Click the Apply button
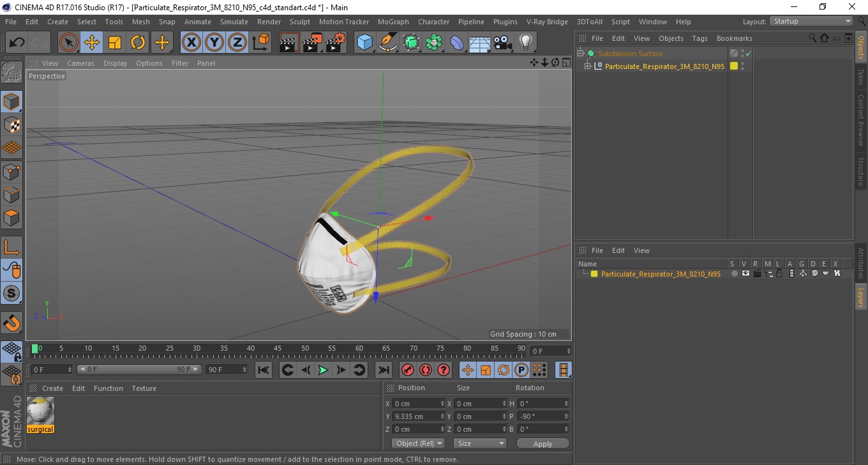Screen dimensions: 868x465 542,443
